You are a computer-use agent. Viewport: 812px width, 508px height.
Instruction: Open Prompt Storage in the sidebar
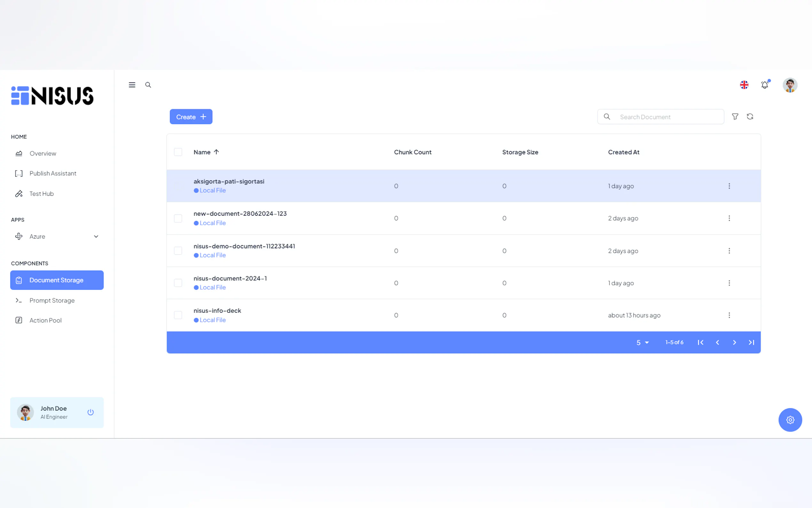(52, 300)
